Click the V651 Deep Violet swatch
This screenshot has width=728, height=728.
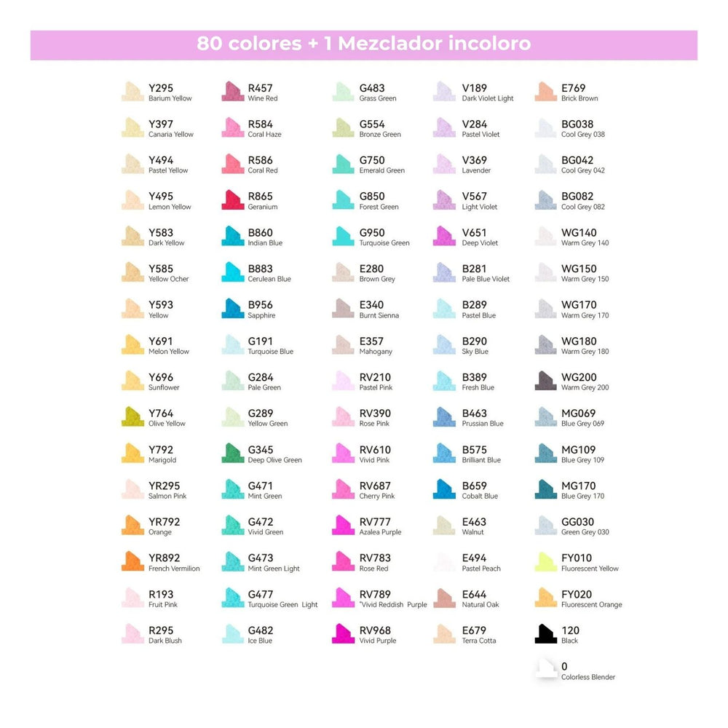click(x=444, y=237)
